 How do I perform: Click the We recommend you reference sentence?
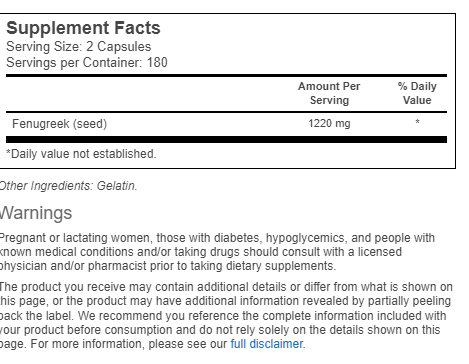coord(262,315)
